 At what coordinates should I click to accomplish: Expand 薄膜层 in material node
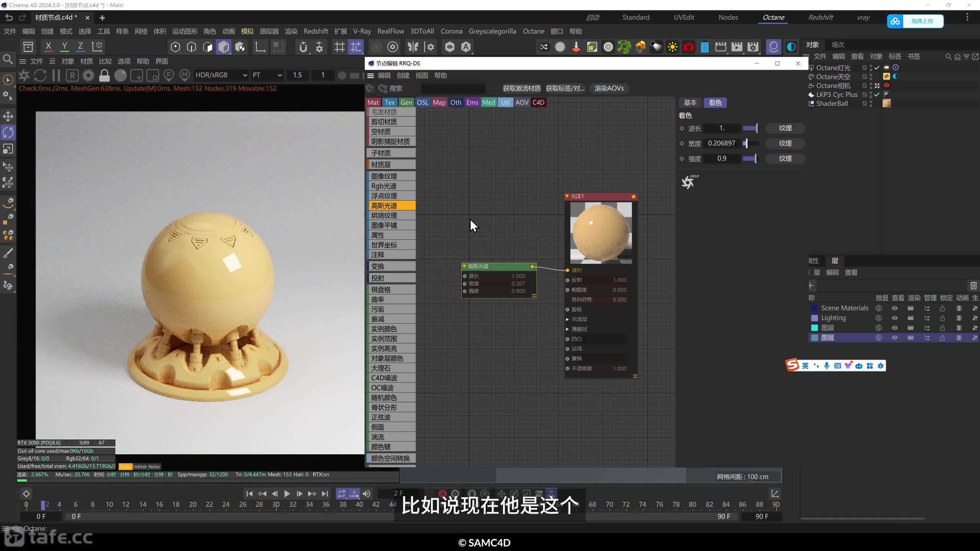567,329
